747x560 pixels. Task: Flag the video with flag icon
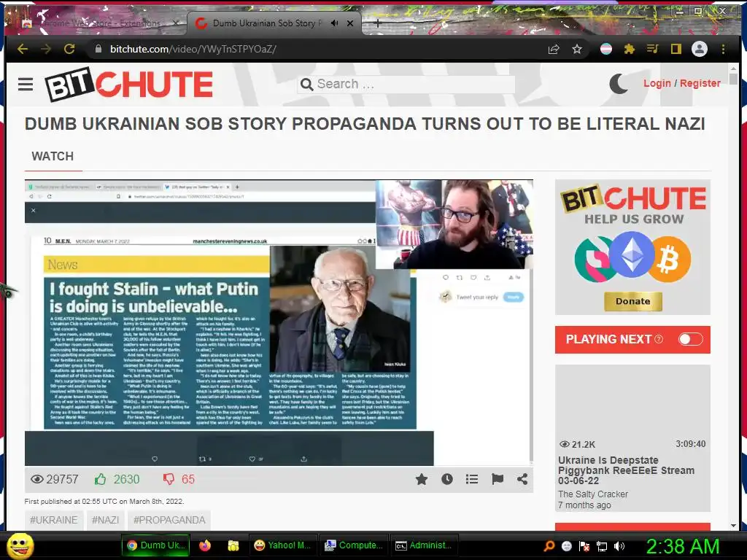[498, 479]
